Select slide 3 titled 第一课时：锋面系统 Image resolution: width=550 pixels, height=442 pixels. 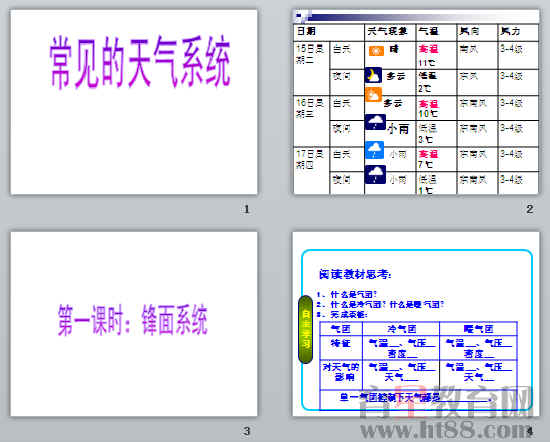pos(134,324)
